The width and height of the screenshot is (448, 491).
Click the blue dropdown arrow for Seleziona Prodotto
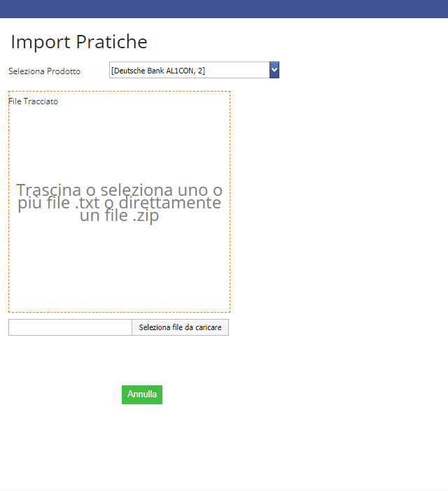(x=274, y=70)
